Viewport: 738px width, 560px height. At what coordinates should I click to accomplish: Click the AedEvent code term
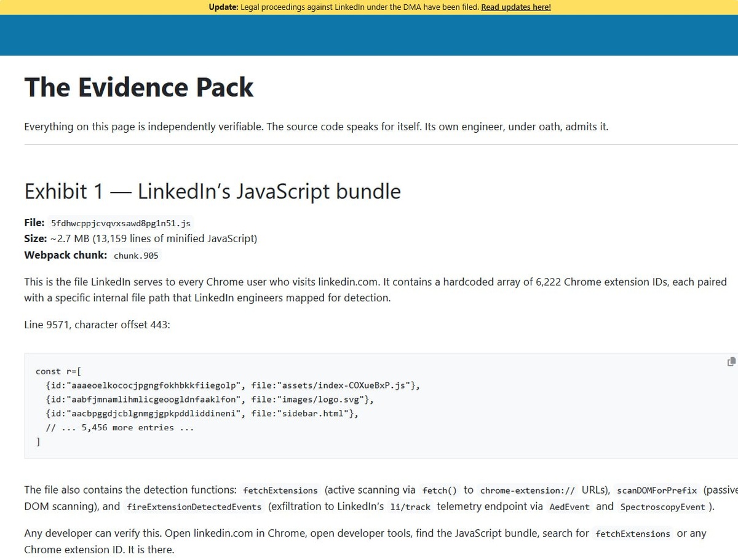pos(570,507)
